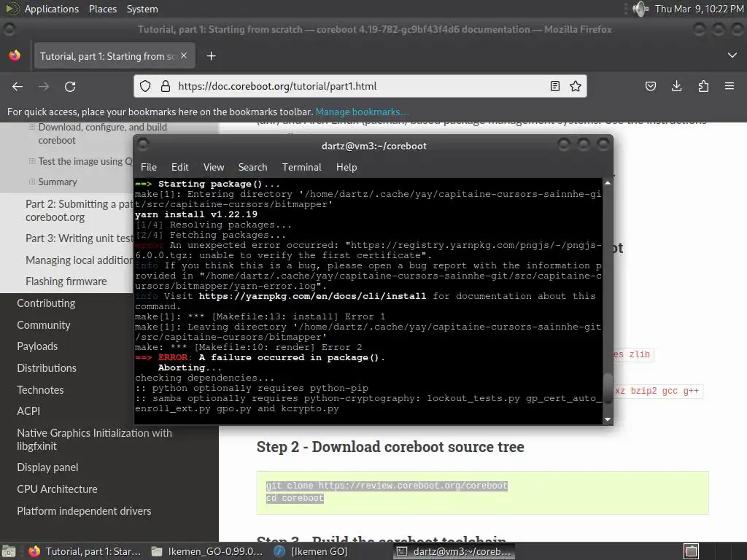Open the CPU Architecture sidebar link
The image size is (747, 560).
[x=57, y=489]
